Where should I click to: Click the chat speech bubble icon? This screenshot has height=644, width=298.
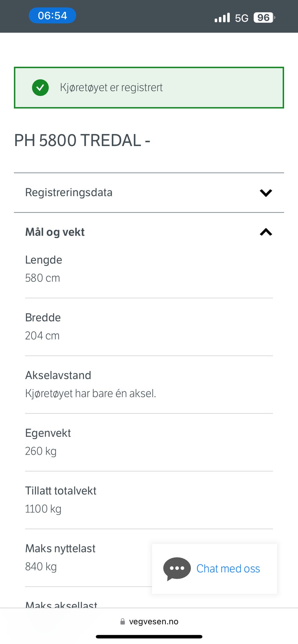pos(177,569)
